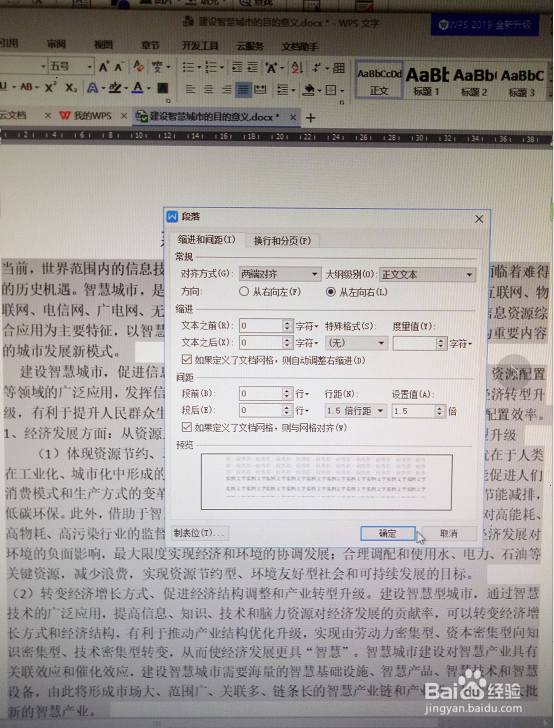Viewport: 554px width, 728px height.
Task: Apply 标题 1 heading style
Action: coord(426,81)
